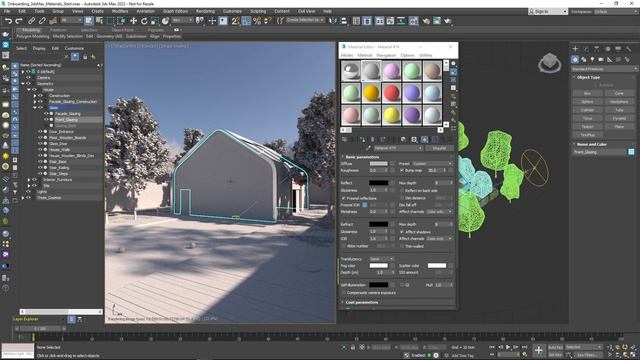Toggle visibility of the Lights row
640x360 pixels.
click(x=29, y=191)
